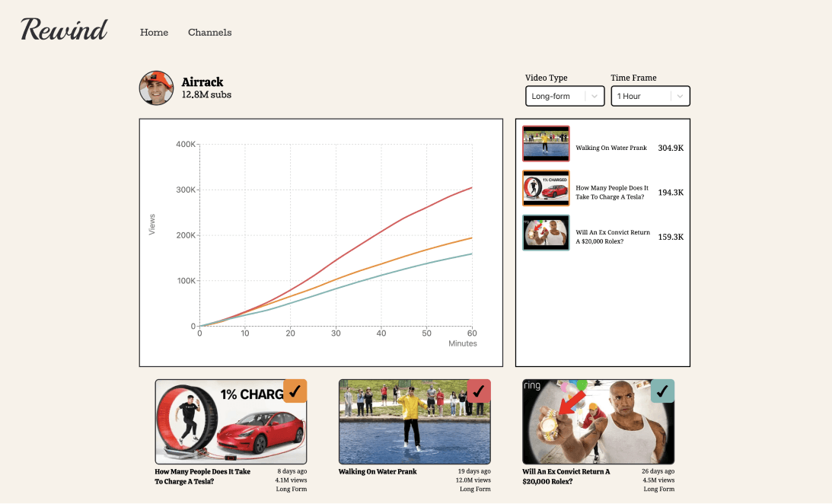Screen dimensions: 832x504
Task: Click the Rolex video thumbnail in list
Action: [546, 233]
